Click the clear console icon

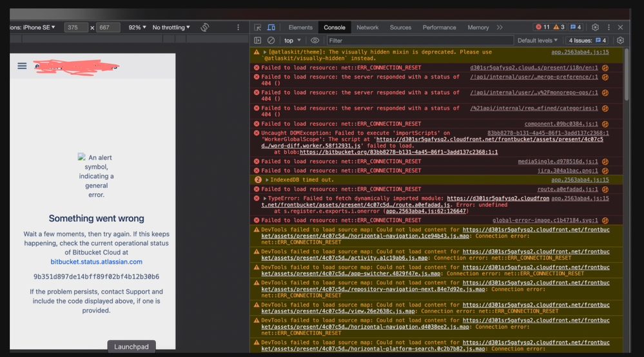pyautogui.click(x=271, y=41)
